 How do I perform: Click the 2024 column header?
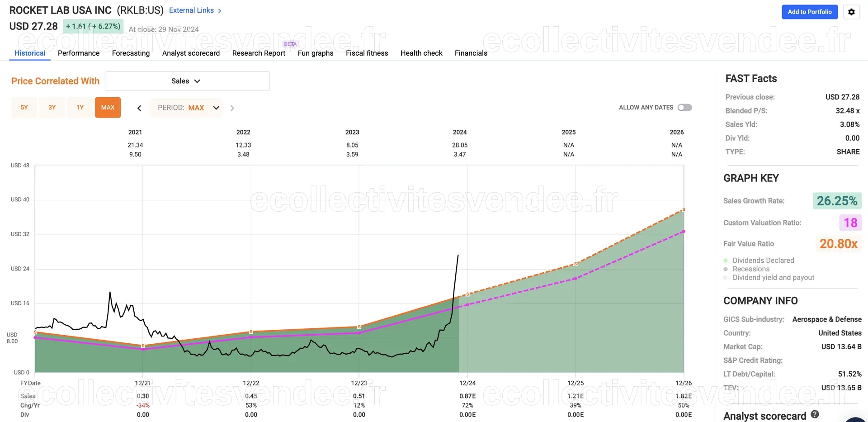tap(460, 132)
